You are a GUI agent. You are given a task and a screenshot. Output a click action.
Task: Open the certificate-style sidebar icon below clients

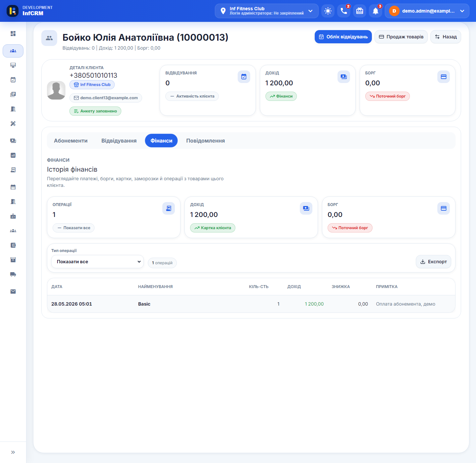pyautogui.click(x=13, y=65)
